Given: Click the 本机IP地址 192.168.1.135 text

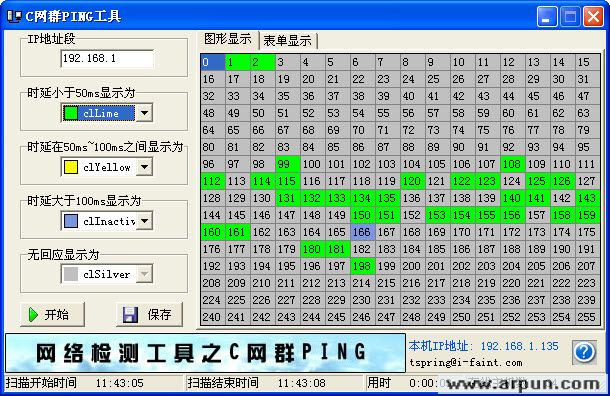Looking at the screenshot, I should pyautogui.click(x=484, y=346).
